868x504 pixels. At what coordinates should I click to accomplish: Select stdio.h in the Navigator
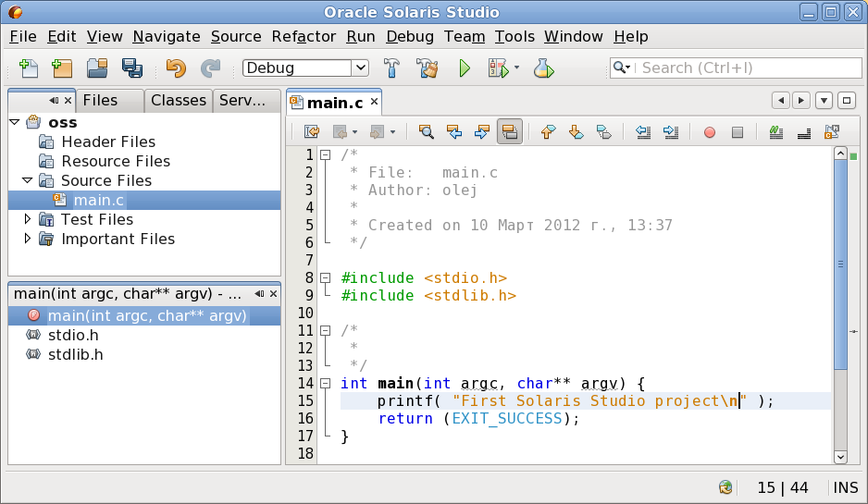click(x=73, y=336)
